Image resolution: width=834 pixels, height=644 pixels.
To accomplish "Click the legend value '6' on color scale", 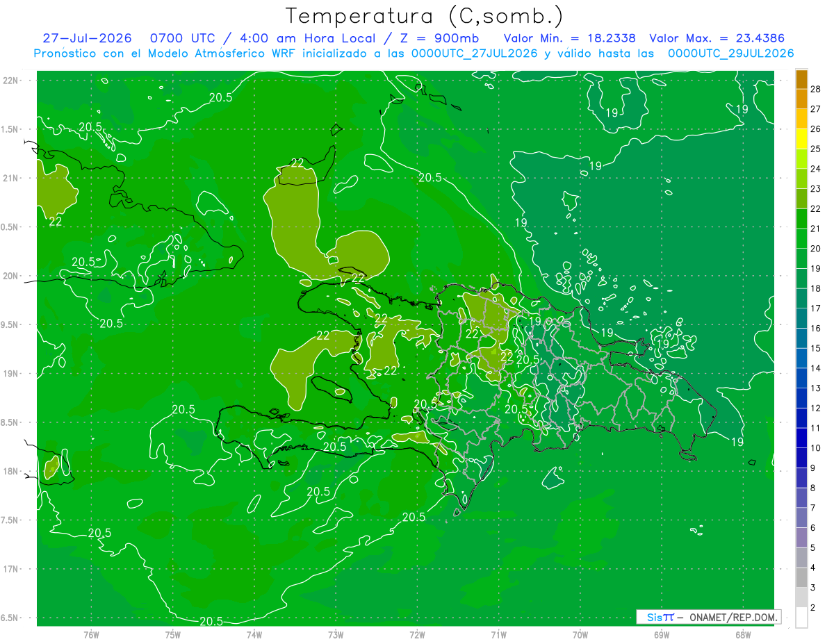I will (x=814, y=528).
